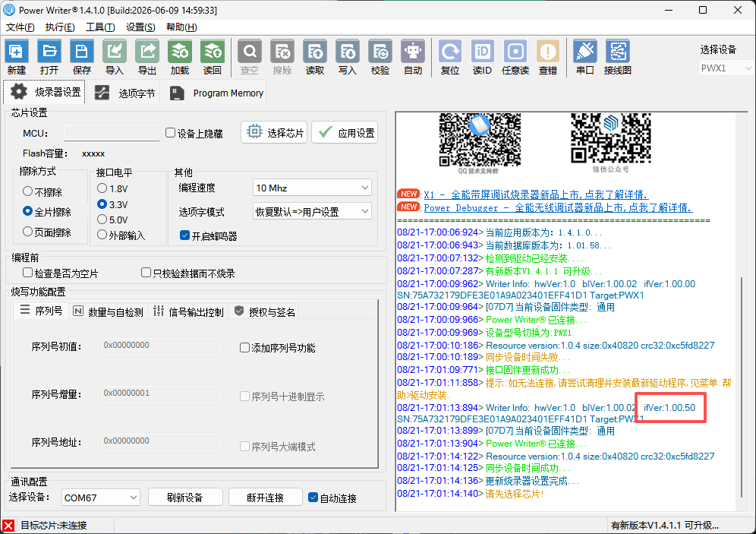Click the red X status icon
The image size is (756, 534).
pos(8,526)
